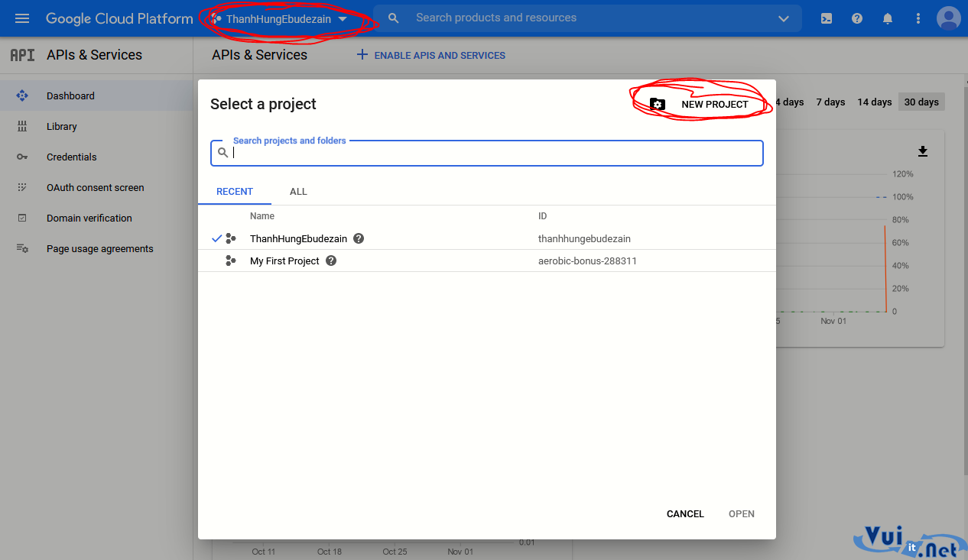Click the API logo in the sidebar header
The image size is (968, 560).
22,55
